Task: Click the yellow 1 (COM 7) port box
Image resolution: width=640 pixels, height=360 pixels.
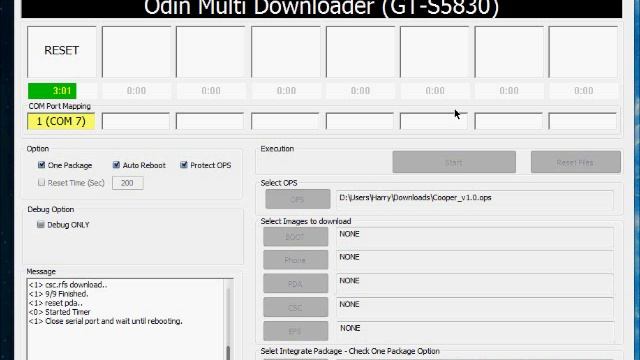Action: [x=61, y=121]
